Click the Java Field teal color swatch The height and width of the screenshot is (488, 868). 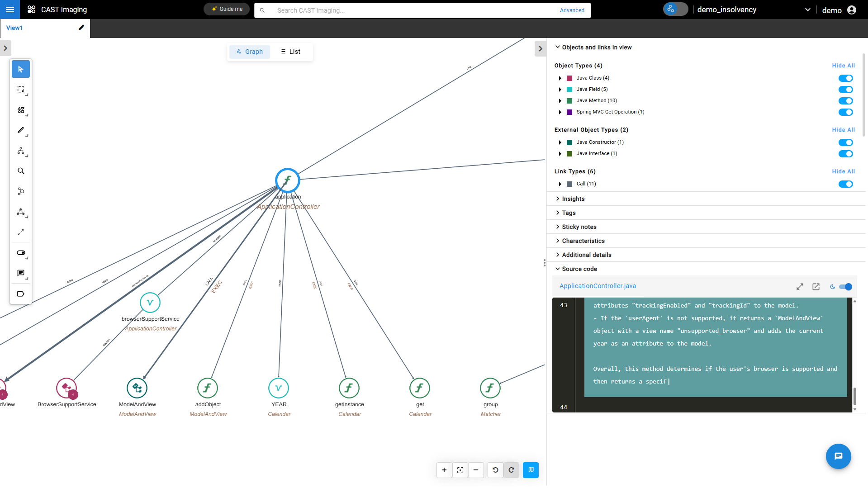(x=569, y=90)
